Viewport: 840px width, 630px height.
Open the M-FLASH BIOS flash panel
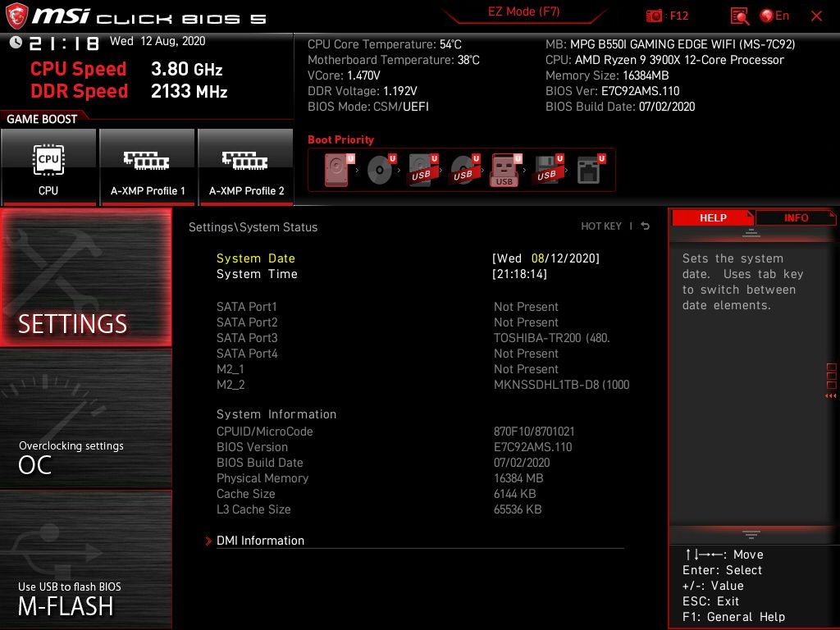tap(85, 560)
